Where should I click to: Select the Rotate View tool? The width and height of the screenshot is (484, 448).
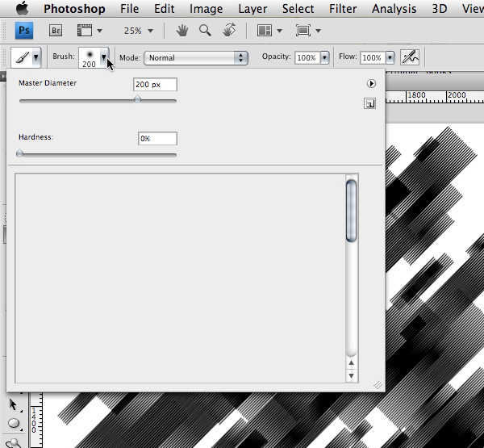pyautogui.click(x=229, y=31)
